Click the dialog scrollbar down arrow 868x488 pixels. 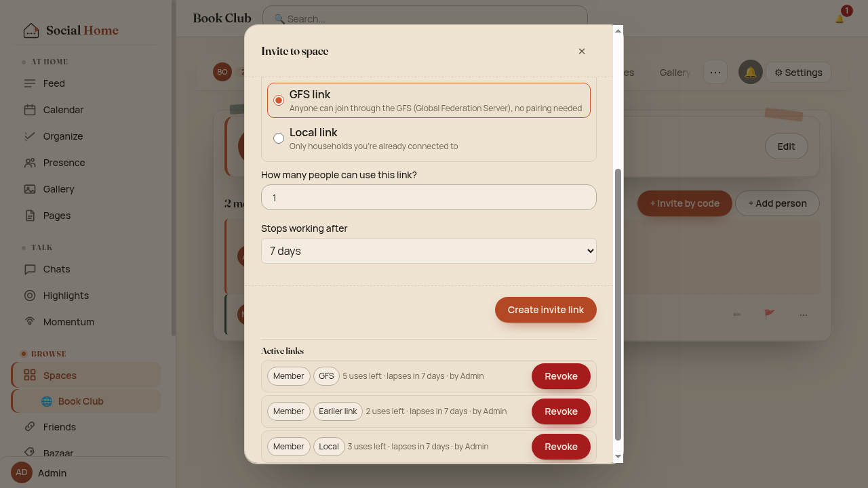618,457
